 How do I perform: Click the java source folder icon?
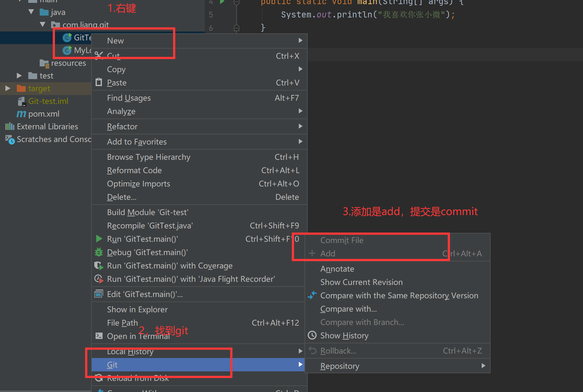pos(44,12)
